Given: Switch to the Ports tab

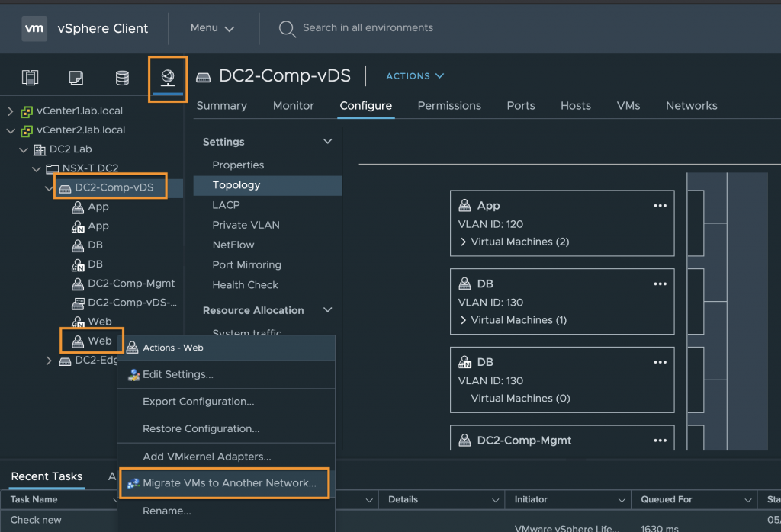Looking at the screenshot, I should [520, 105].
